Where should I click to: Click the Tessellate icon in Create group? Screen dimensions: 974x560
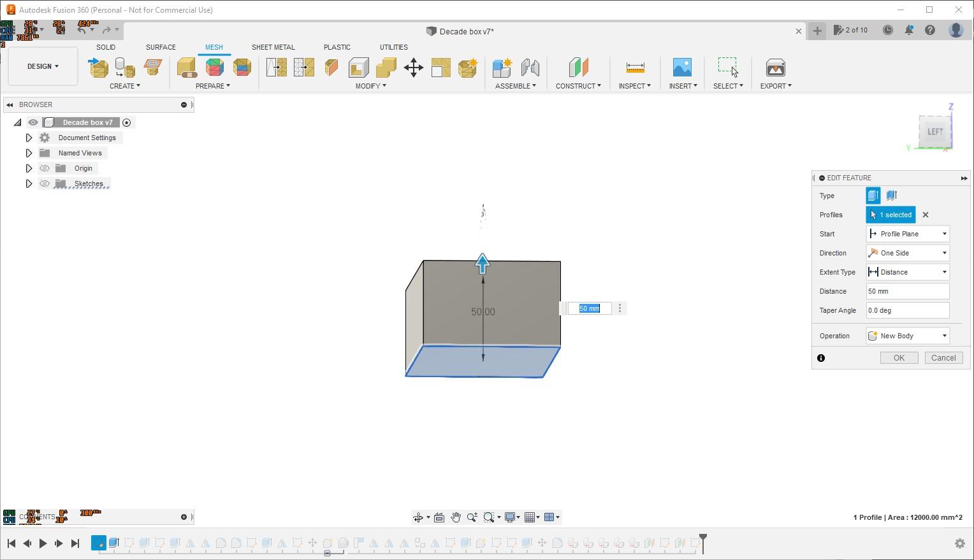[125, 68]
